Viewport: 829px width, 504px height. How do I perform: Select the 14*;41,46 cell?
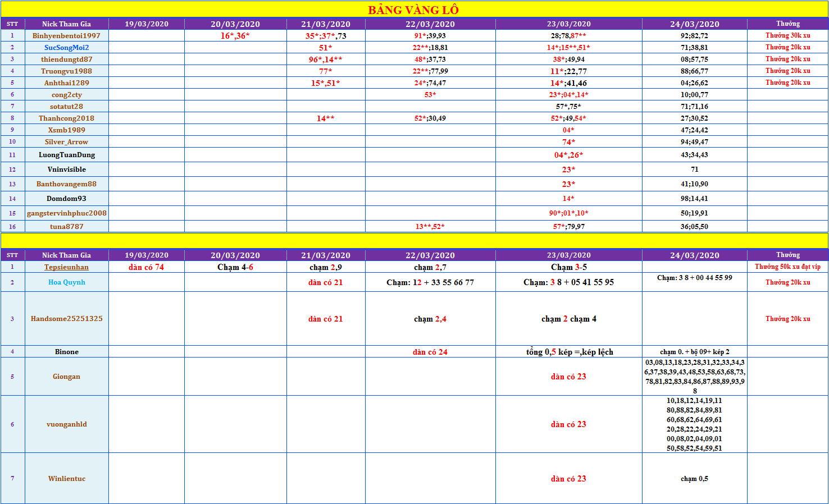568,83
